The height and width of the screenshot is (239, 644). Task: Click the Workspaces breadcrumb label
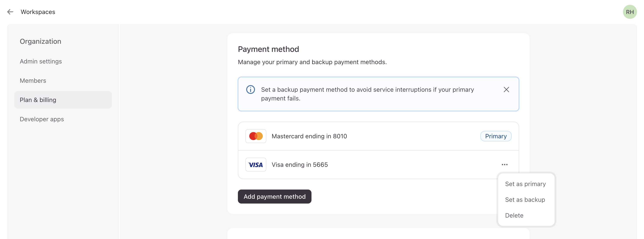38,12
